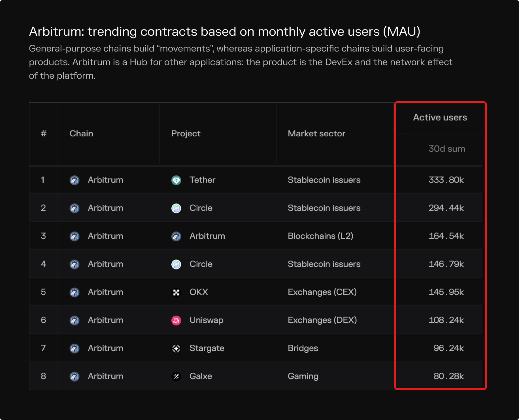Click the Circle icon in row 4
The height and width of the screenshot is (420, 519).
(176, 264)
